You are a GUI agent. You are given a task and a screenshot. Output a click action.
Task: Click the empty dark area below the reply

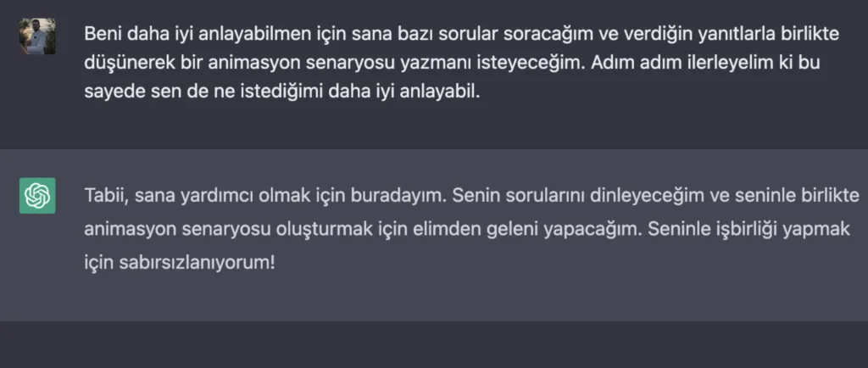point(434,344)
